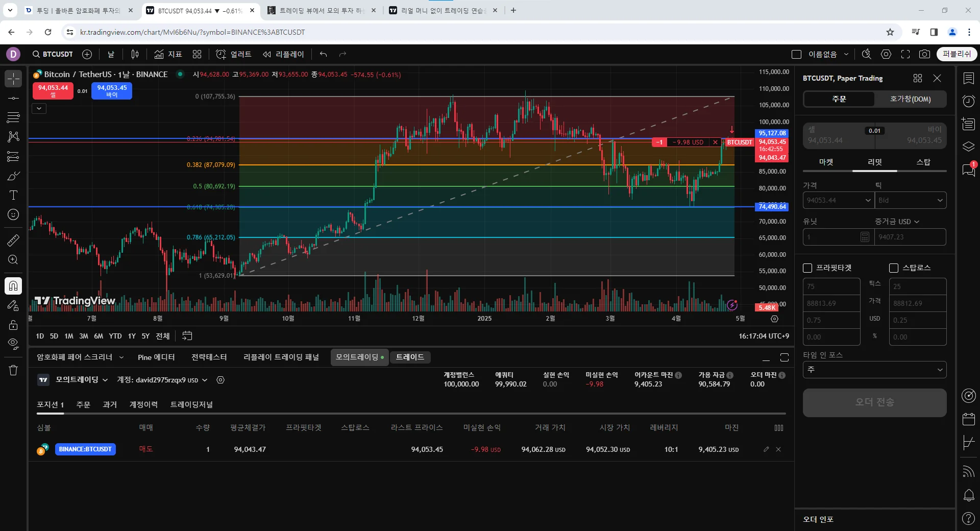
Task: Open the position table column settings
Action: pyautogui.click(x=779, y=428)
